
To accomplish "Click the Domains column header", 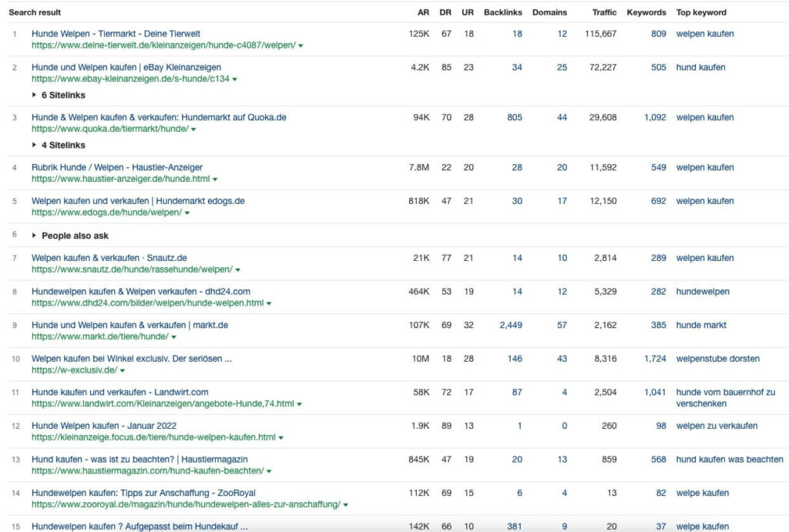I will (x=549, y=12).
